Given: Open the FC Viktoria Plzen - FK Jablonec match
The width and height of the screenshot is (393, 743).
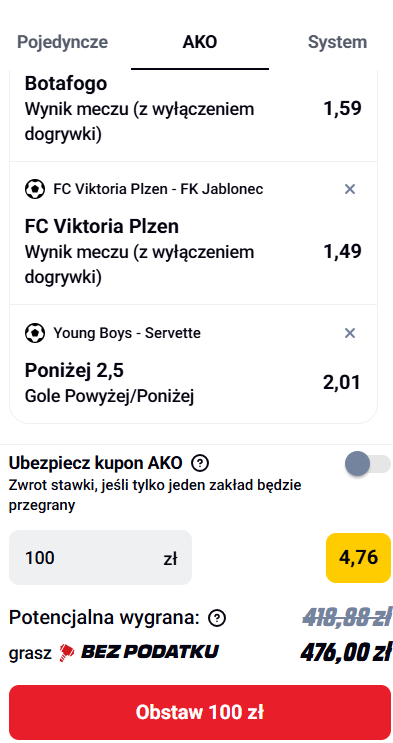Looking at the screenshot, I should 158,190.
